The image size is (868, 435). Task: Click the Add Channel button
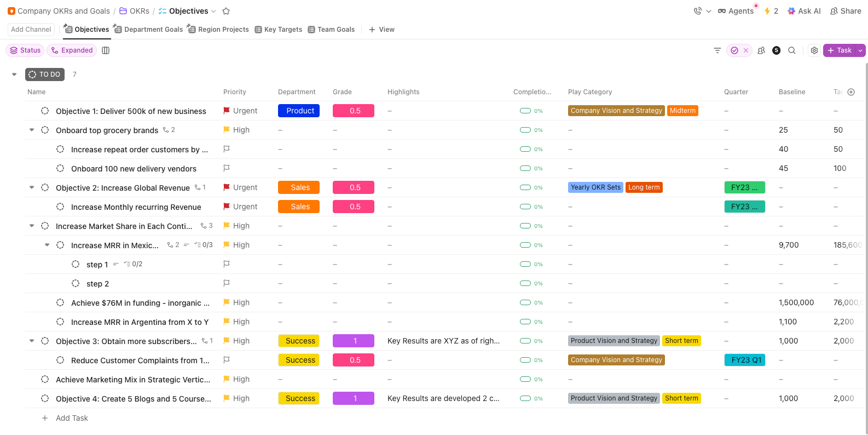(x=31, y=30)
